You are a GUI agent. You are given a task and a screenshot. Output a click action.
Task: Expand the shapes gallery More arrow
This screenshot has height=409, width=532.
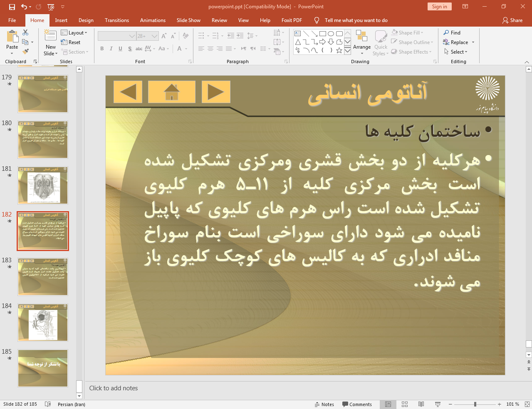click(x=347, y=51)
